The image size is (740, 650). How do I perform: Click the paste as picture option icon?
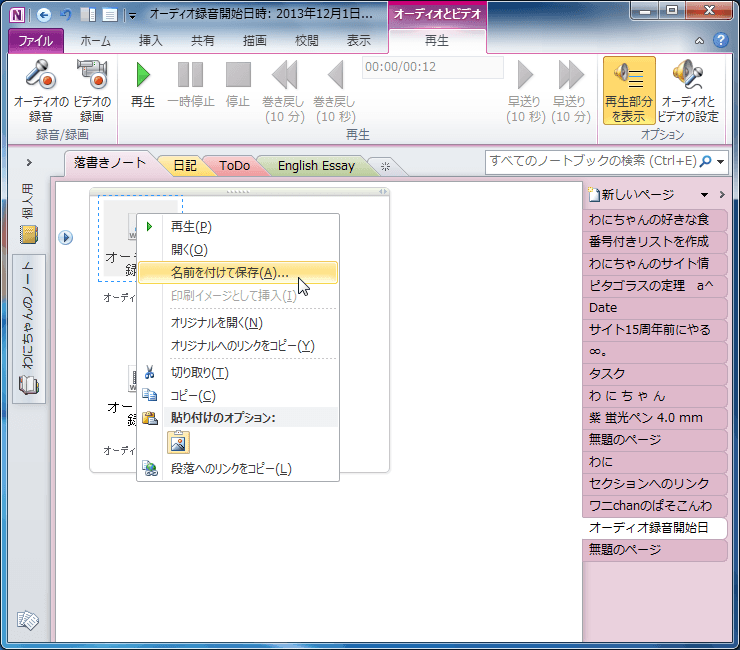(178, 442)
